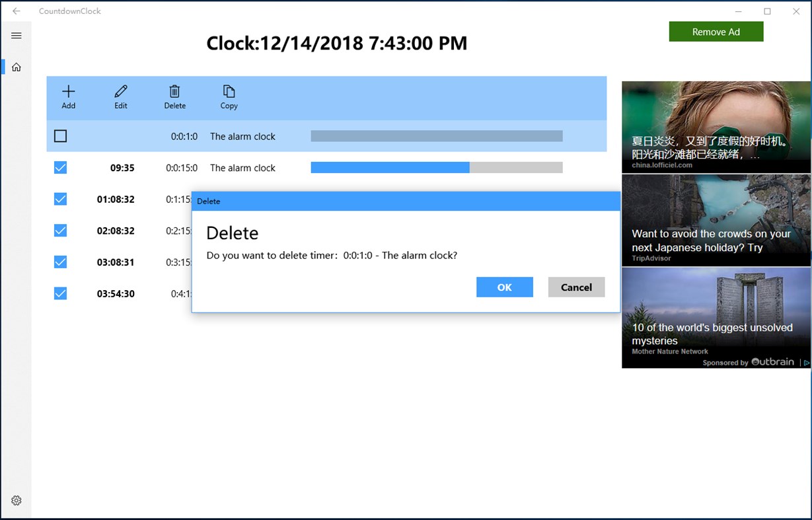This screenshot has width=812, height=520.
Task: Click the 09:35 timer progress bar
Action: [x=436, y=167]
